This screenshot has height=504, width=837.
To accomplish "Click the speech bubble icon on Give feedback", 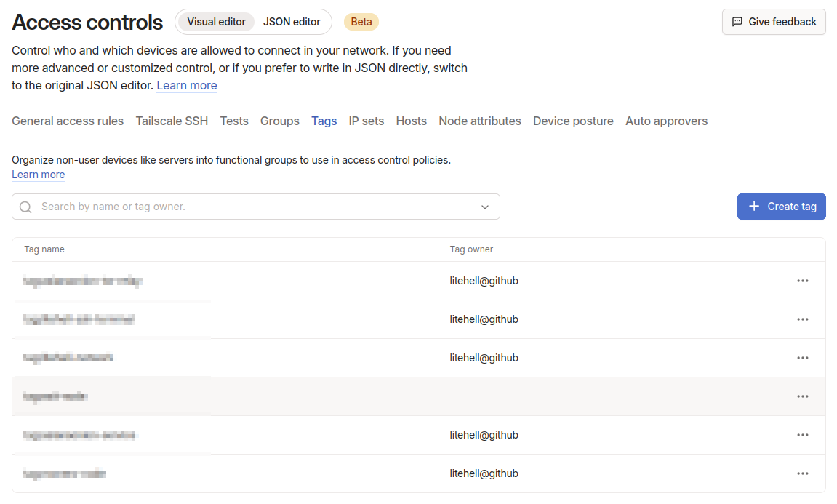I will coord(737,22).
